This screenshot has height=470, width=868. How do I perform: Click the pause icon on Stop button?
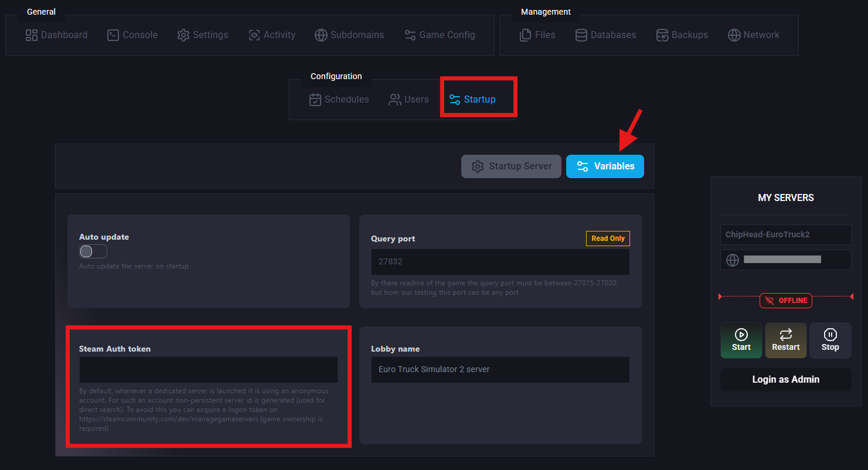click(830, 335)
